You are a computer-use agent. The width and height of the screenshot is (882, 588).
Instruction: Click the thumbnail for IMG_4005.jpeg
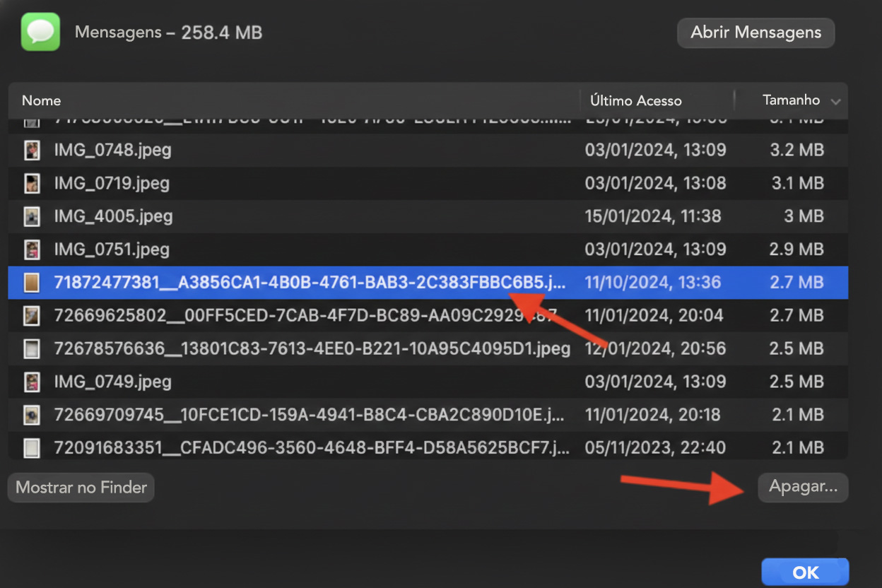click(x=32, y=216)
